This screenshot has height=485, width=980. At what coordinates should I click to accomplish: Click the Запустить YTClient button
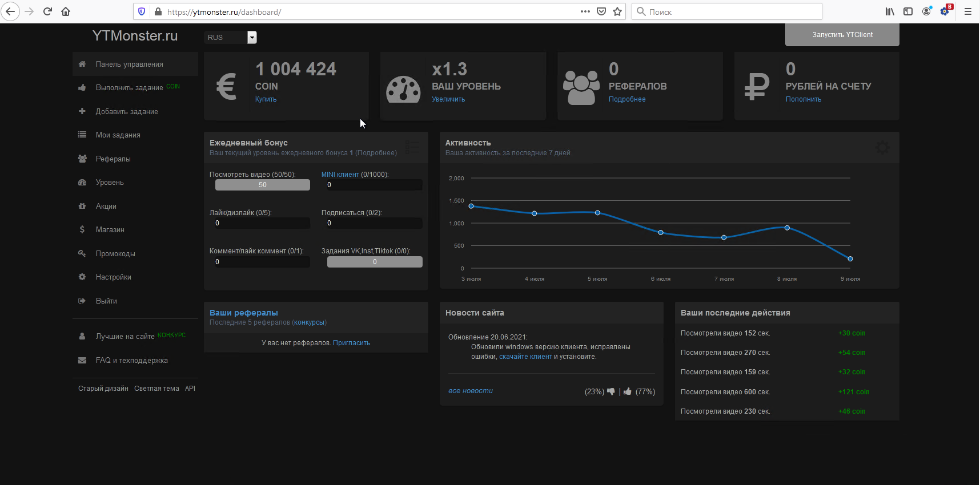tap(842, 35)
